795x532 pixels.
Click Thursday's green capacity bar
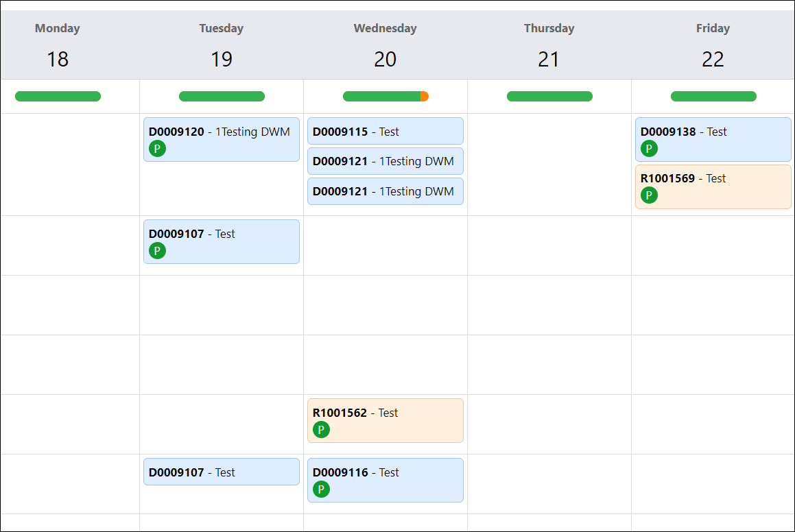tap(549, 97)
